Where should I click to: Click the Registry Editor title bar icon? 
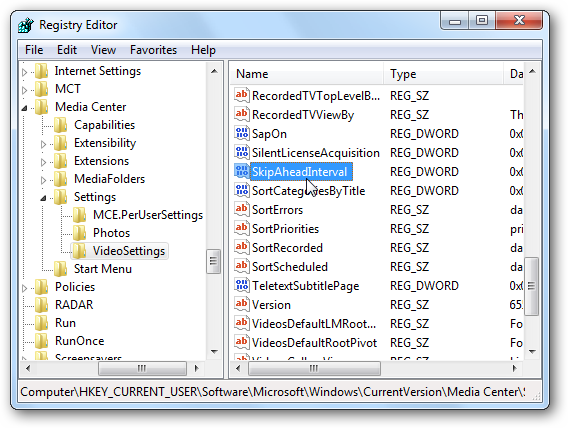click(26, 25)
